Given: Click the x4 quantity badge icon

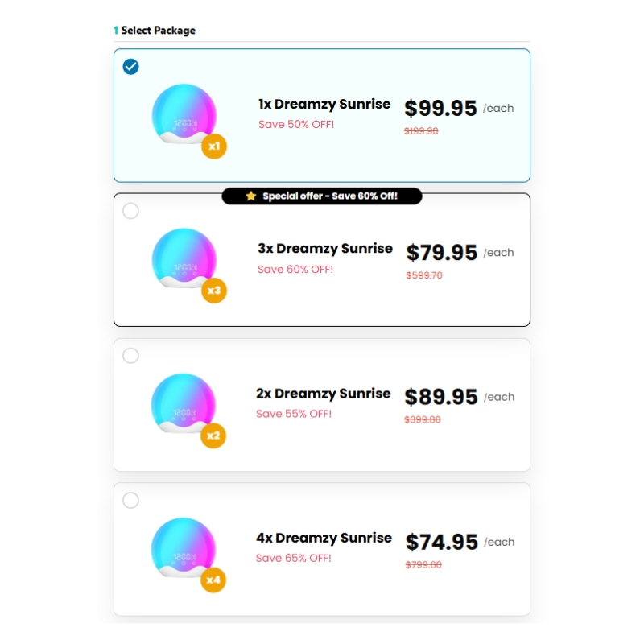Looking at the screenshot, I should tap(213, 580).
